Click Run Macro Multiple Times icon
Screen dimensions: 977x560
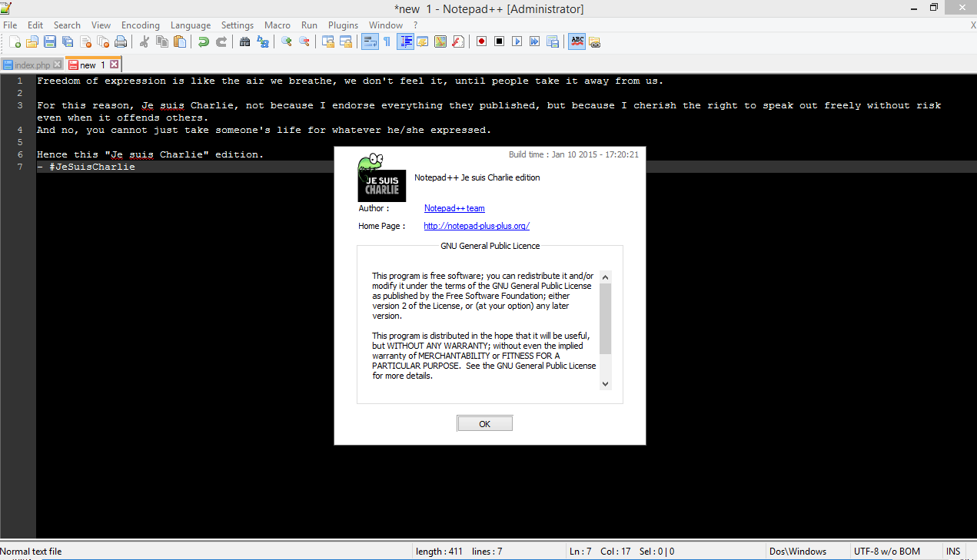click(534, 41)
